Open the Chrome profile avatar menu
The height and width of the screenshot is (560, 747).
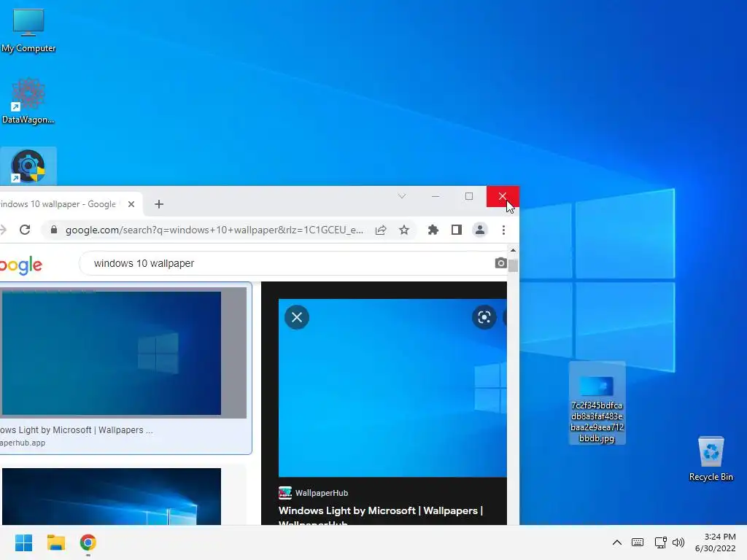pyautogui.click(x=480, y=230)
